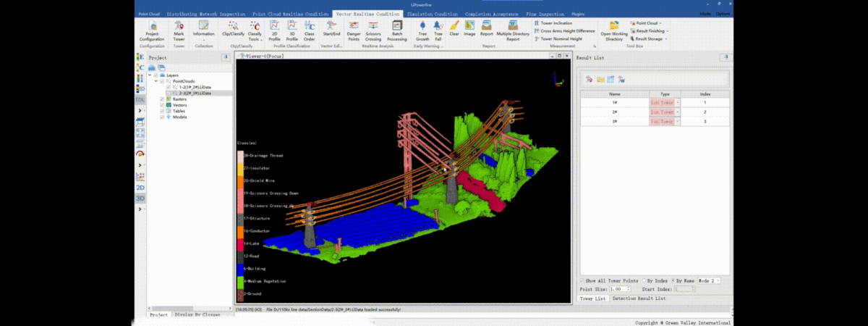Screen dimensions: 868x326
Task: Open the Clip/Classify tool
Action: click(x=234, y=29)
